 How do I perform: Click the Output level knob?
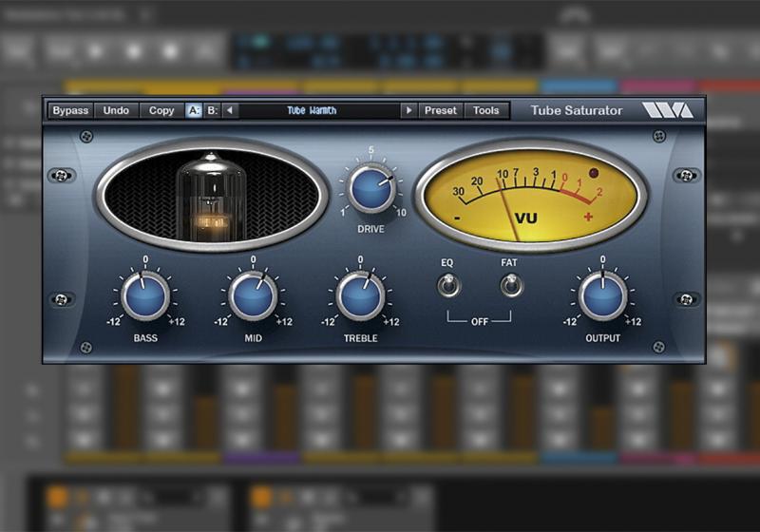click(602, 295)
